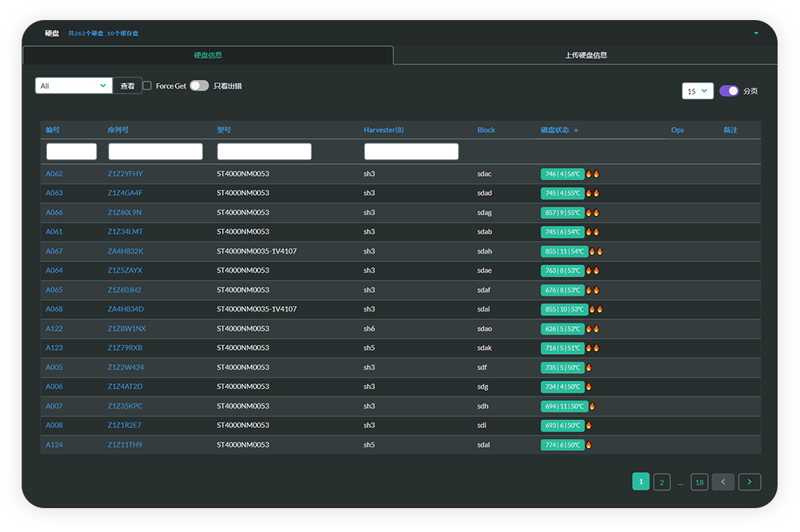Open serial number ZA4H832K link
The width and height of the screenshot is (800, 532).
(x=126, y=251)
